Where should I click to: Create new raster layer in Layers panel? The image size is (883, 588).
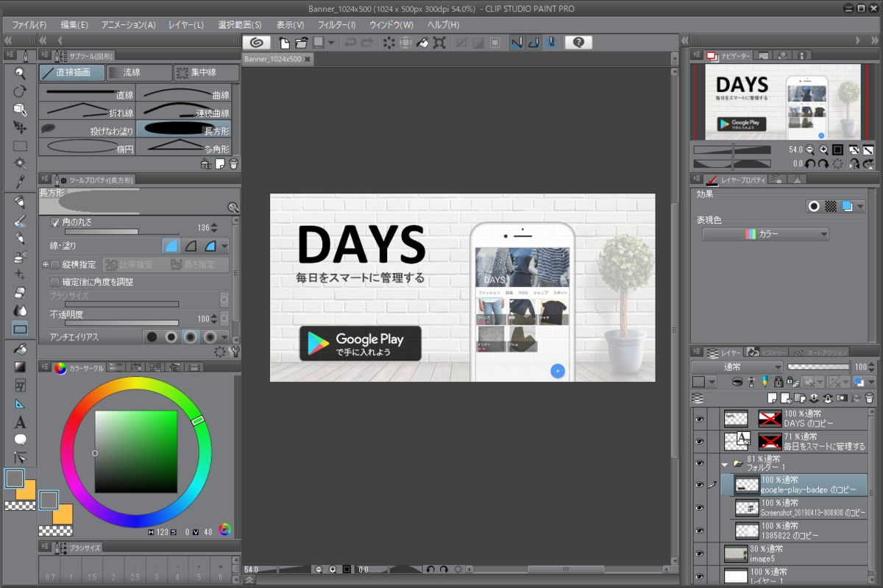point(773,398)
